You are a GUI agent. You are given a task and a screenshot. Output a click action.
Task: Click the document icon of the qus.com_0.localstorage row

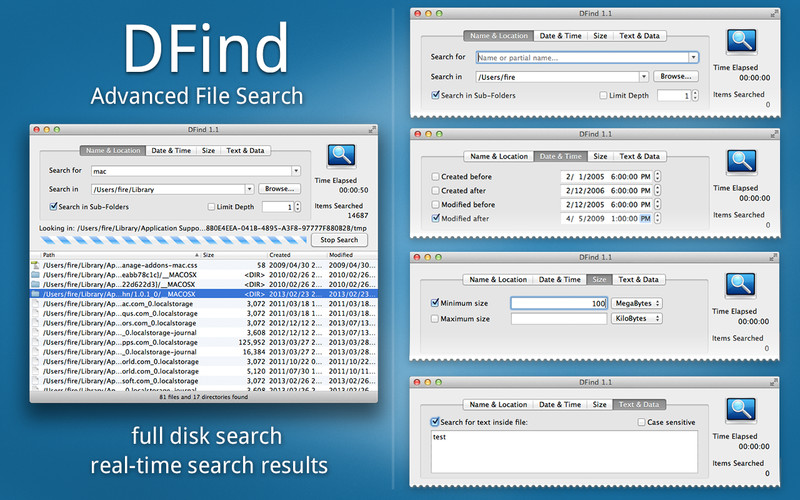35,313
